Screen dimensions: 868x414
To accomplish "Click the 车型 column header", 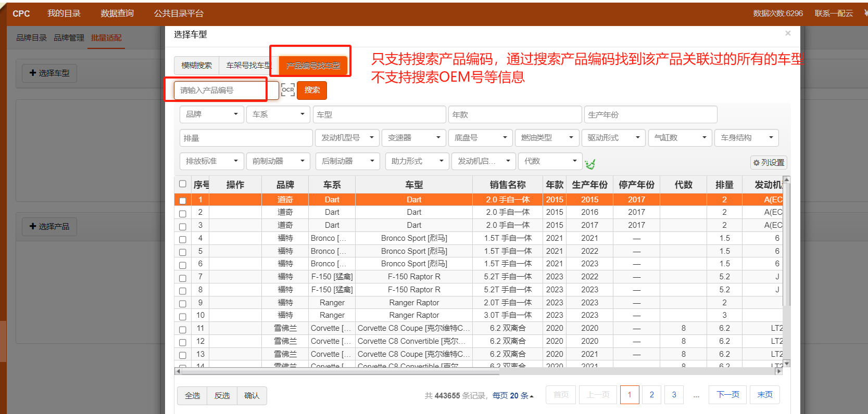I will pyautogui.click(x=414, y=185).
